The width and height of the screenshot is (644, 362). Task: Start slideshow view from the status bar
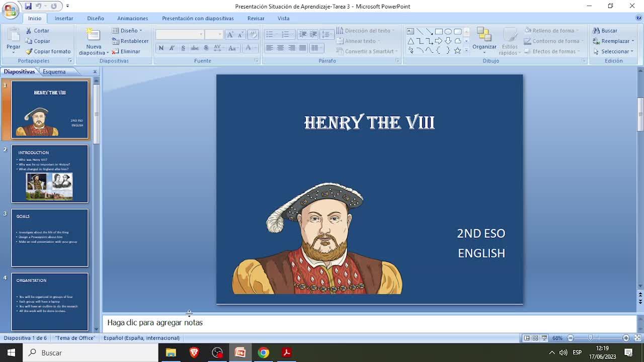544,338
